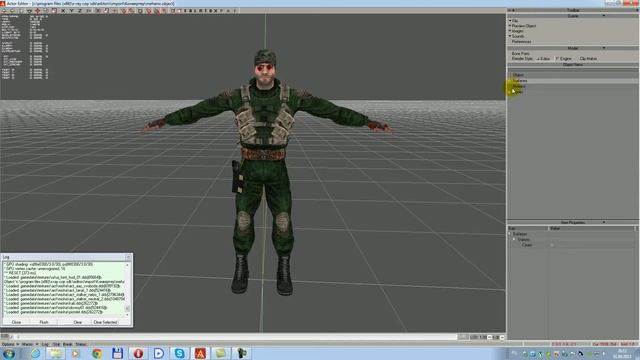Select Bones in the Object Items tree
Viewport: 640px width, 360px height.
(518, 92)
